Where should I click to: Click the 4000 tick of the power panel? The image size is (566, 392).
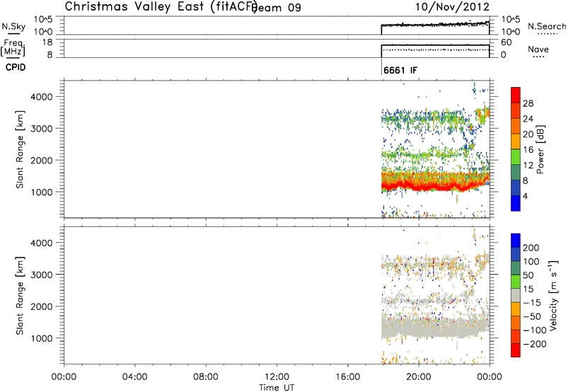[x=42, y=97]
